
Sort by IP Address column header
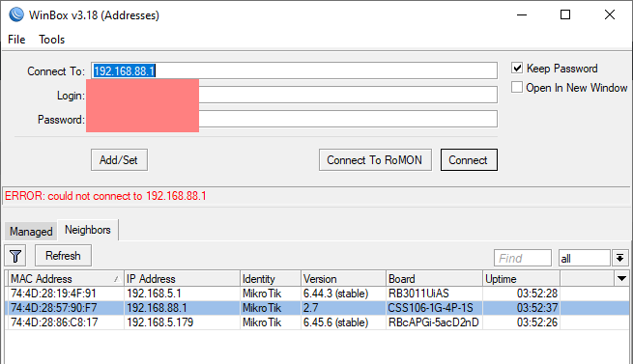tap(182, 279)
